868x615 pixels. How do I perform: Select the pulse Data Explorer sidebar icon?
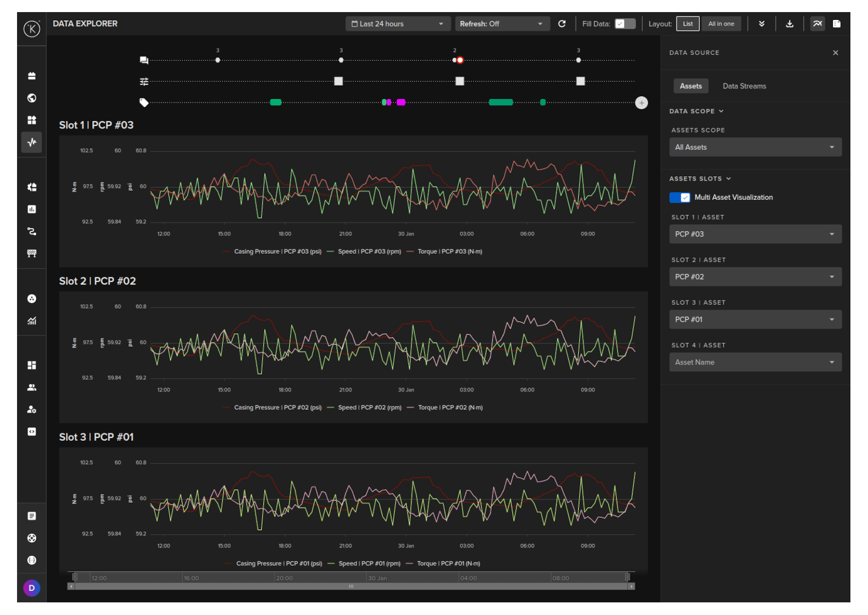[x=32, y=142]
